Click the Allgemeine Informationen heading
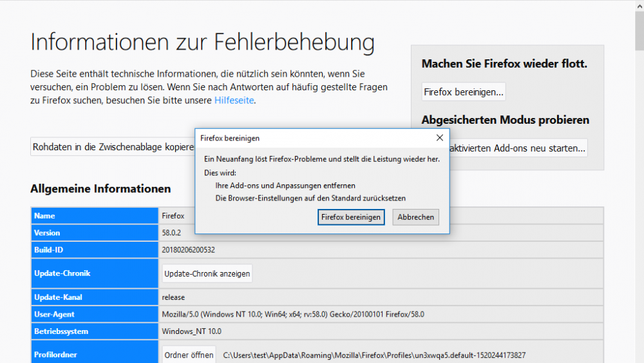 (x=100, y=189)
